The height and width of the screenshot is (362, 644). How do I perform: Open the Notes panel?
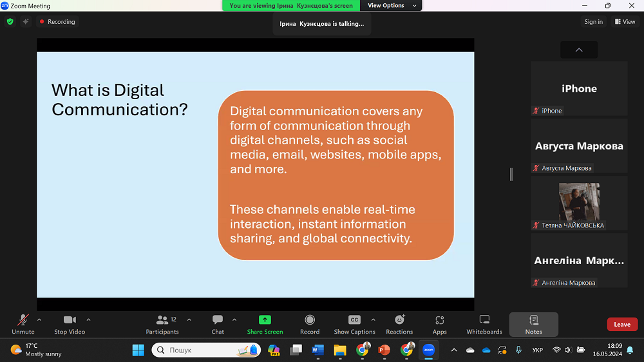(533, 324)
